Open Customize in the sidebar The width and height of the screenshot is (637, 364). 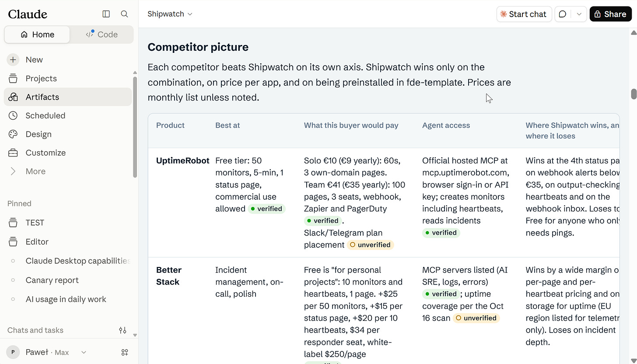coord(68,153)
